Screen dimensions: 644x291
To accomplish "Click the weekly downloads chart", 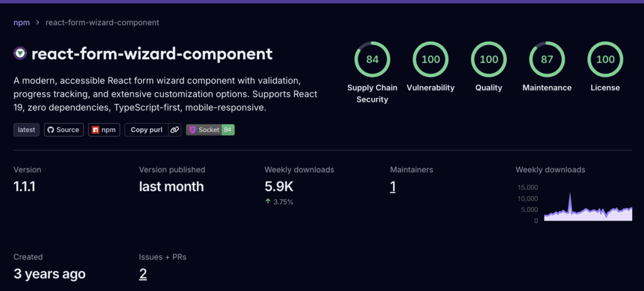I will (x=588, y=206).
